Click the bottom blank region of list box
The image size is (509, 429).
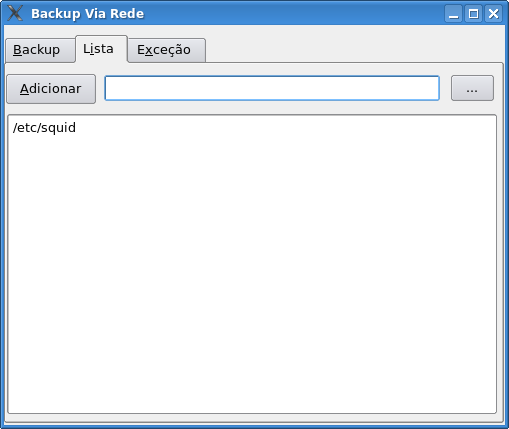(x=252, y=383)
